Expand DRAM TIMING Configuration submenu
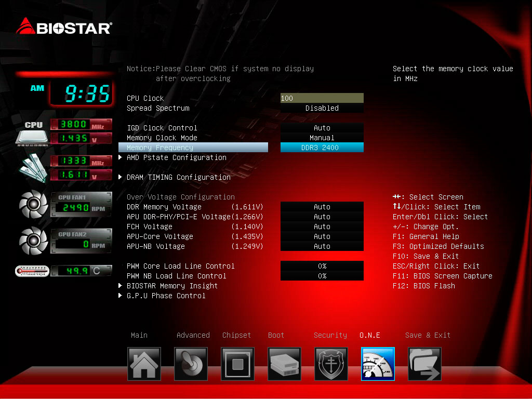532x399 pixels. coord(178,177)
